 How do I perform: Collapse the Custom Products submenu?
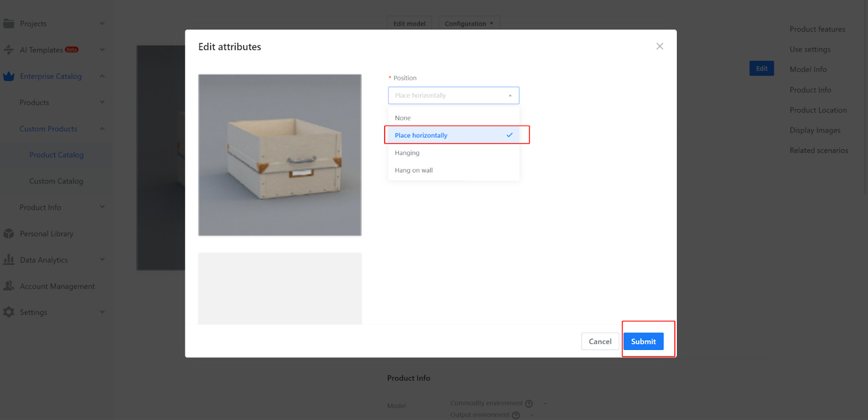point(102,129)
